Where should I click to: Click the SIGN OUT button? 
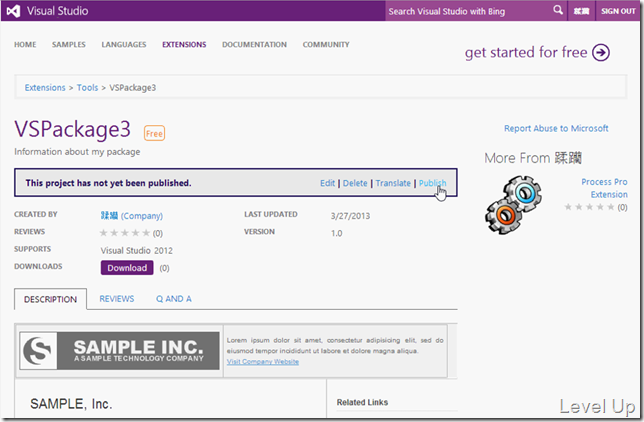(618, 11)
